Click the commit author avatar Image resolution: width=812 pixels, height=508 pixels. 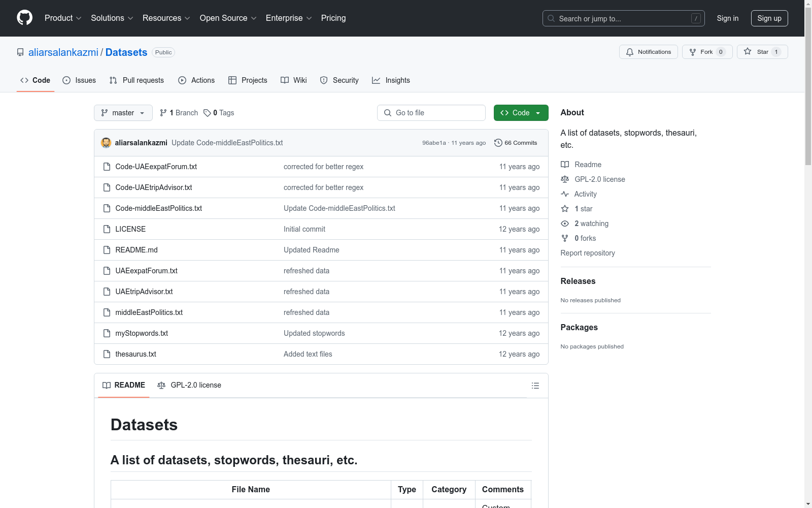coord(106,143)
